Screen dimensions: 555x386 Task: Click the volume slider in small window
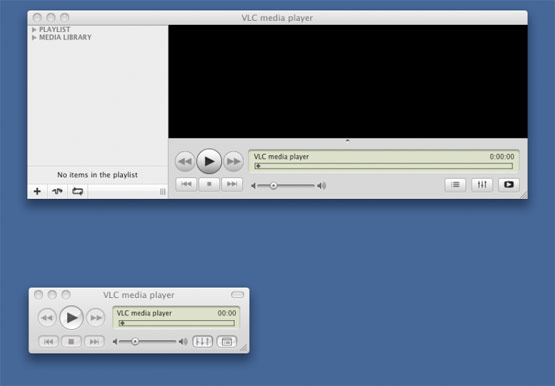coord(147,341)
